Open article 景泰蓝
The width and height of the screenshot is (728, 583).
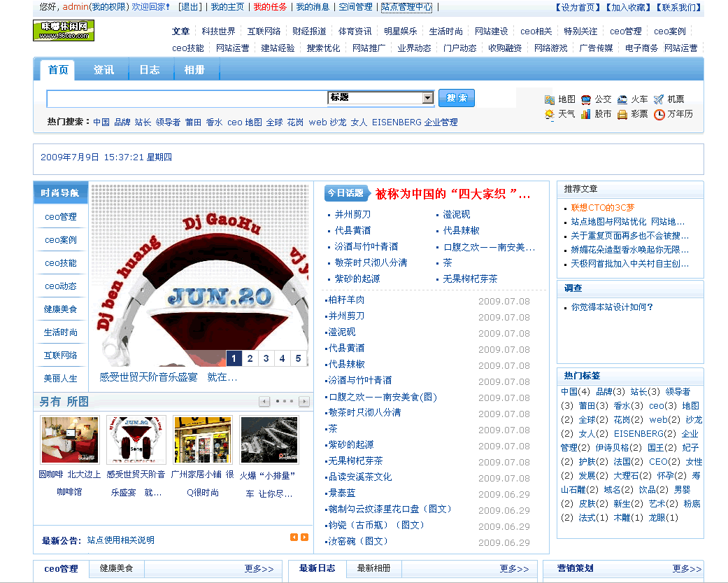click(x=342, y=493)
